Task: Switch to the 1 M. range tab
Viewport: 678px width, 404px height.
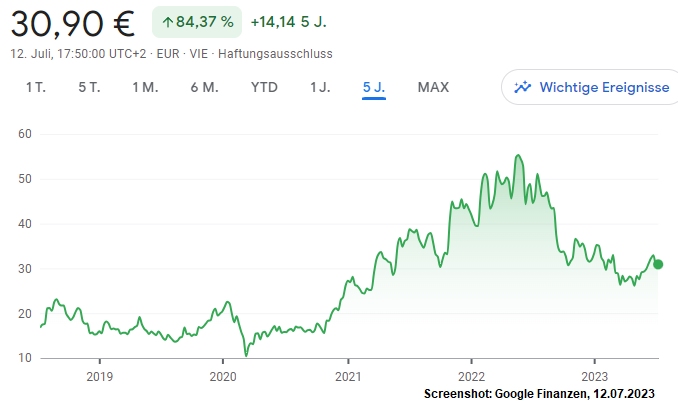Action: point(145,87)
